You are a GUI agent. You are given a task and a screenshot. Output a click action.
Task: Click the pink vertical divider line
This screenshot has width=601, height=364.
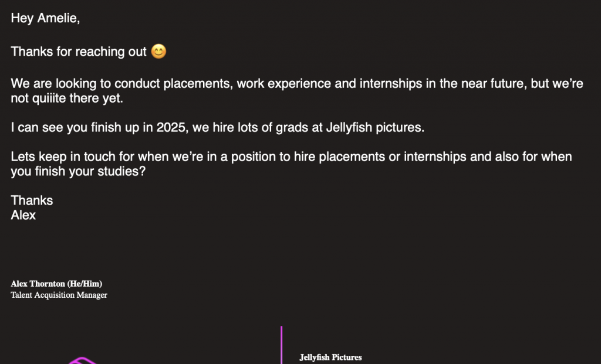pos(281,345)
